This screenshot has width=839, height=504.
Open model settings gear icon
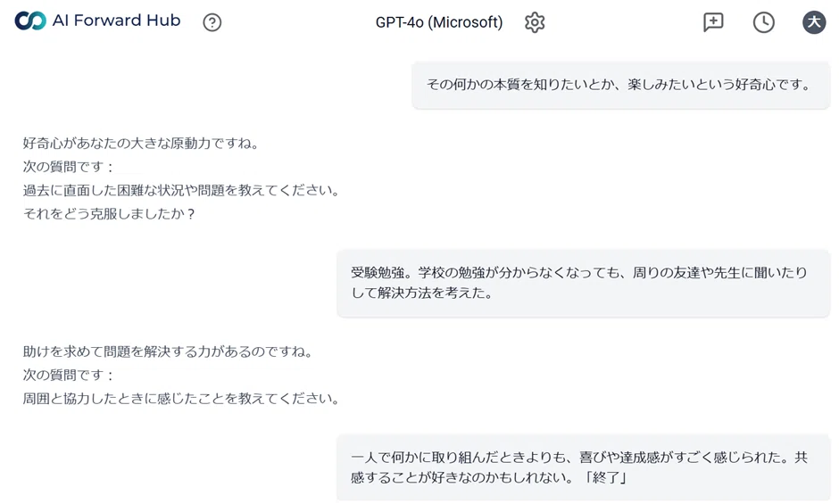535,22
